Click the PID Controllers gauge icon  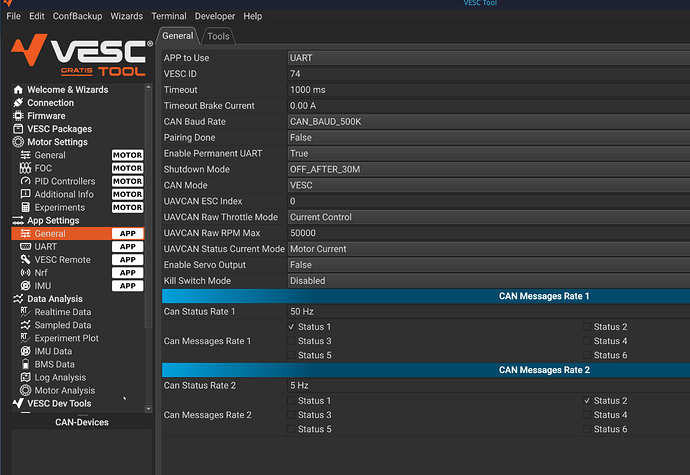26,181
